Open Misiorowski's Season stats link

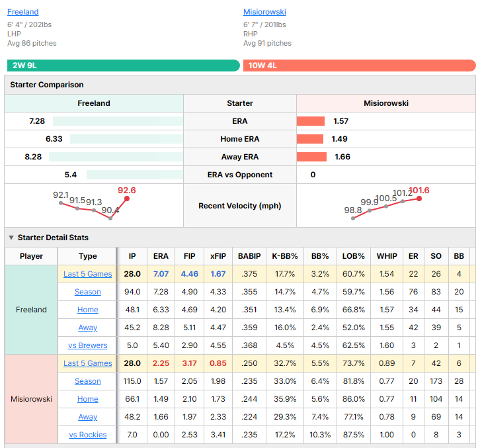coord(87,381)
